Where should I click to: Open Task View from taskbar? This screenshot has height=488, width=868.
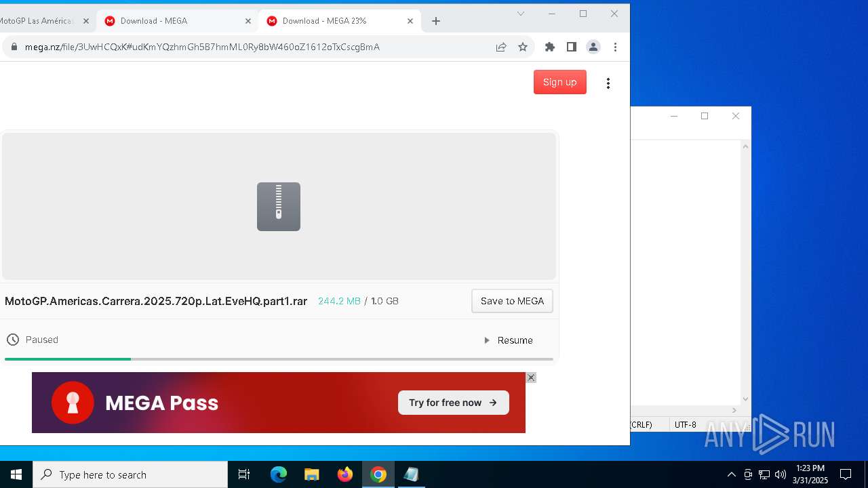tap(244, 474)
